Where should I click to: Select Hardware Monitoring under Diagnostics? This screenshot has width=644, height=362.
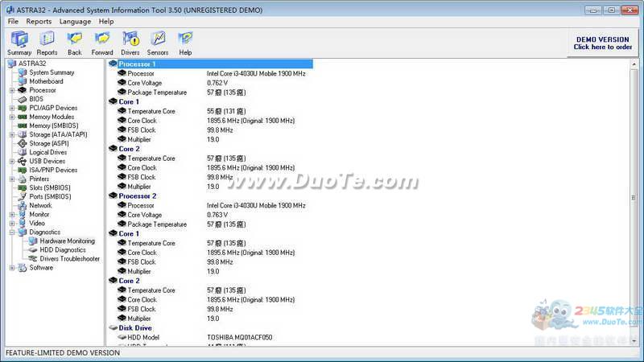(68, 241)
